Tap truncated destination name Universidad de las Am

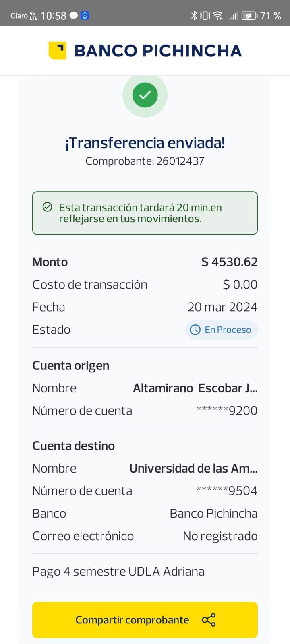pos(193,468)
